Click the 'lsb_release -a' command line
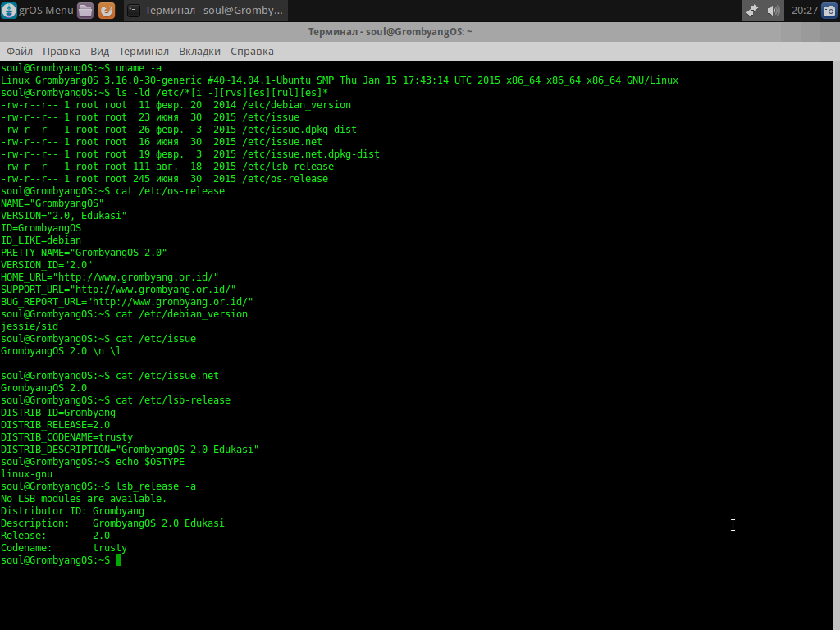The height and width of the screenshot is (630, 840). pyautogui.click(x=98, y=487)
